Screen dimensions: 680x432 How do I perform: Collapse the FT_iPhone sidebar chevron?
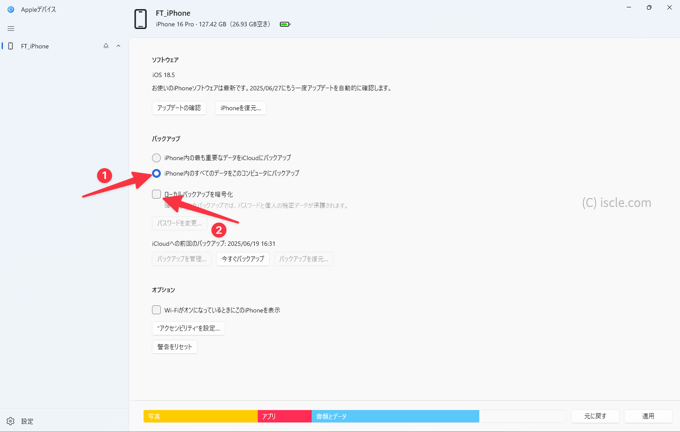[118, 46]
